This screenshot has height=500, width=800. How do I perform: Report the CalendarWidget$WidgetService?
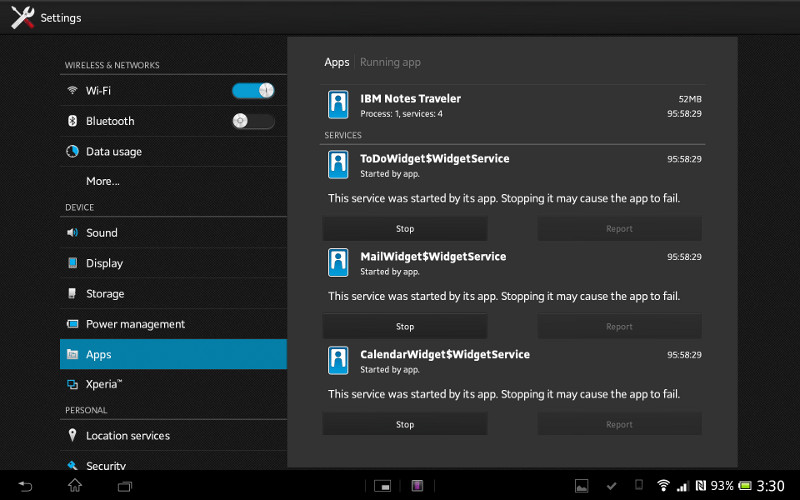click(x=619, y=424)
